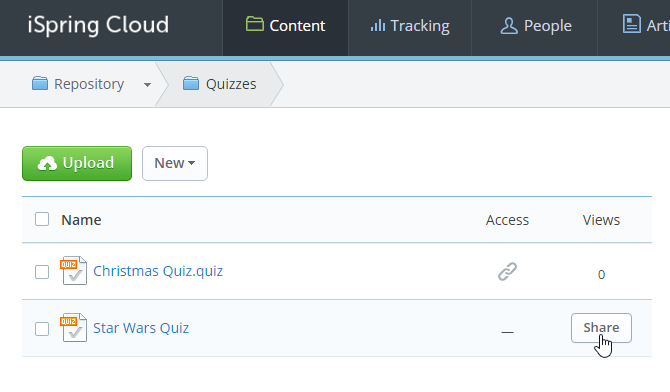Open the Christmas Quiz.quiz link
The height and width of the screenshot is (392, 670).
point(158,271)
